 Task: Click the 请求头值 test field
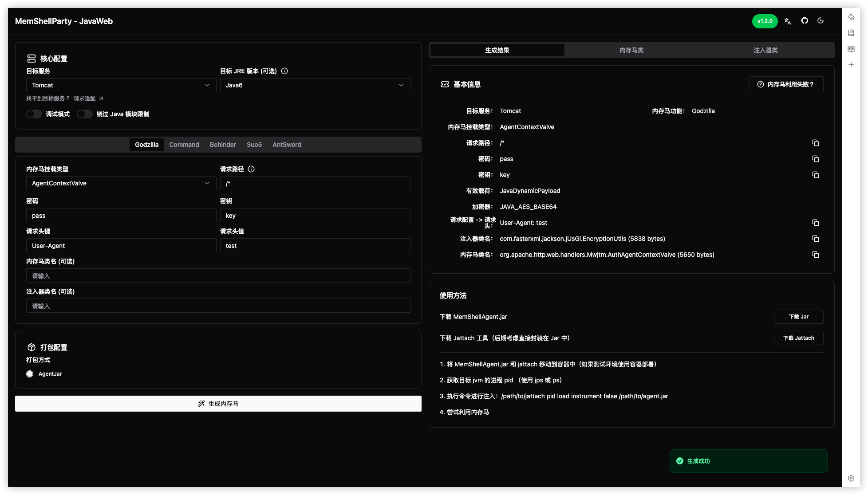315,246
